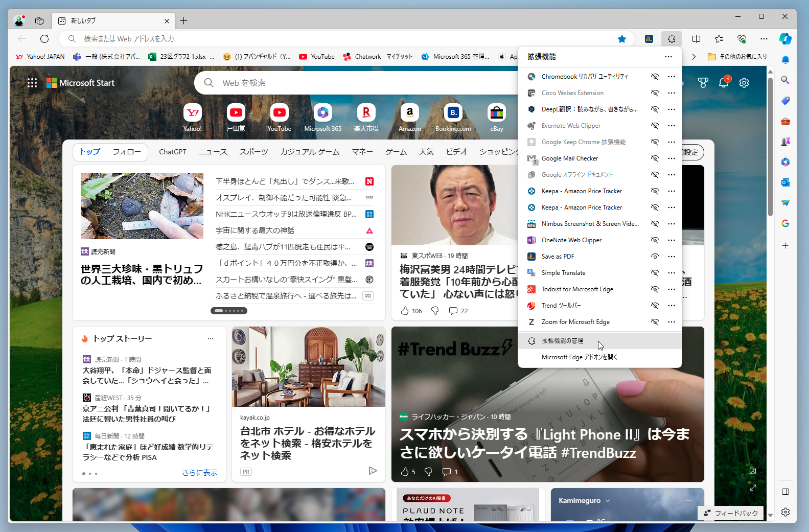Open Browser essentials heart icon
This screenshot has width=809, height=532.
(x=742, y=39)
